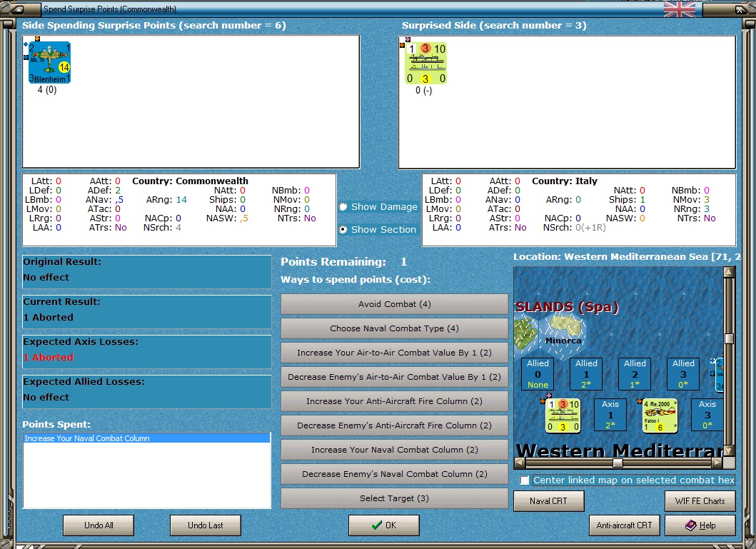Select the Show Damage radio button
Image resolution: width=756 pixels, height=549 pixels.
(343, 207)
